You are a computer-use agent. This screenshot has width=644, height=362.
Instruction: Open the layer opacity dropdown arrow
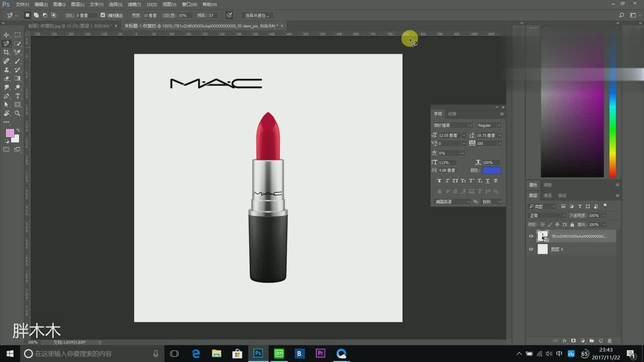click(x=604, y=216)
